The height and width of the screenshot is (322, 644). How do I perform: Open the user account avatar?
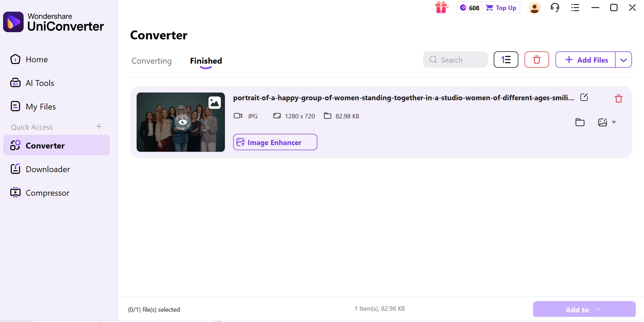(534, 8)
